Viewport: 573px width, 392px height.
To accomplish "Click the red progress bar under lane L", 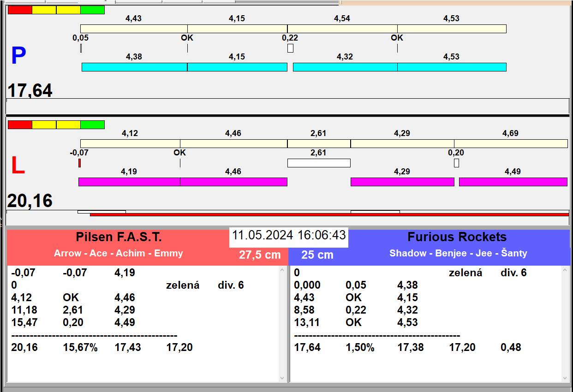I will (x=329, y=214).
